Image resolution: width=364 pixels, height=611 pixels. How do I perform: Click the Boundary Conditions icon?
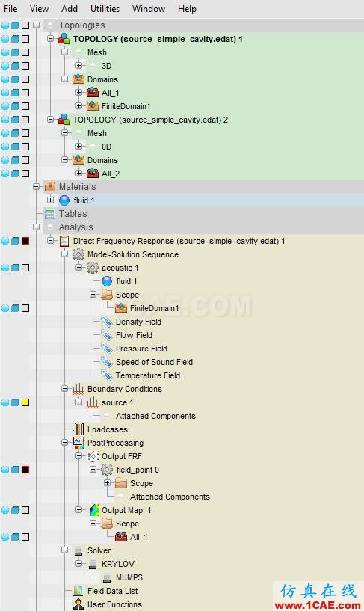(x=78, y=389)
